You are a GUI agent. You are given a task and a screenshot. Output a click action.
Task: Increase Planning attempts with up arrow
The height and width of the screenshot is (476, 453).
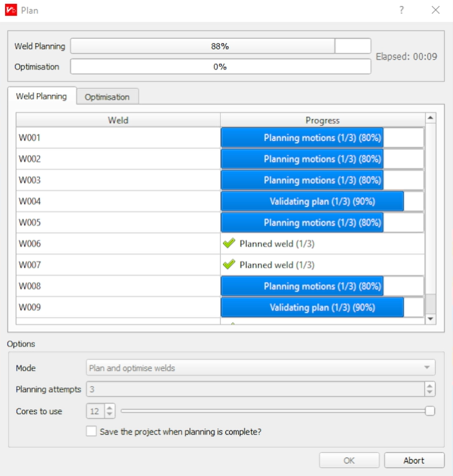pos(430,386)
